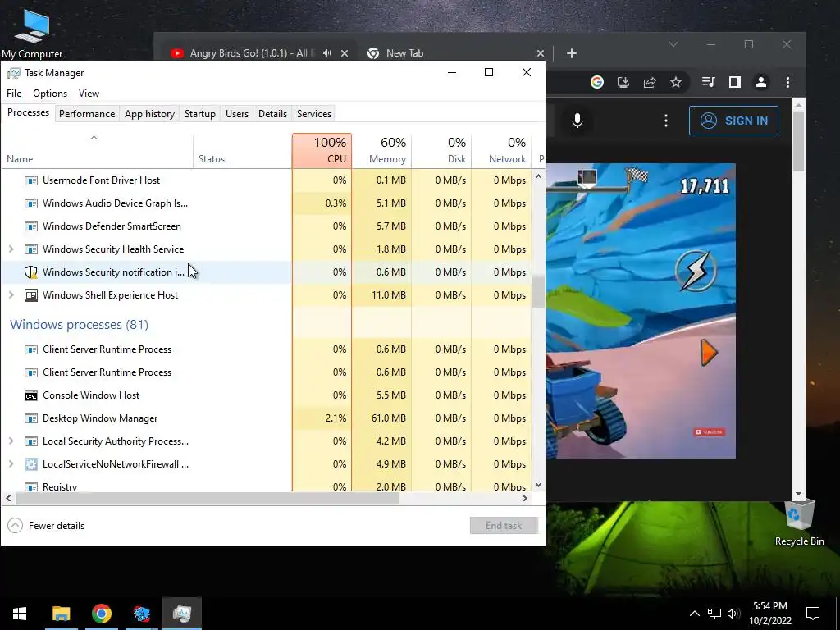Mute the Angry Birds Go Chrome tab
840x630 pixels.
326,53
